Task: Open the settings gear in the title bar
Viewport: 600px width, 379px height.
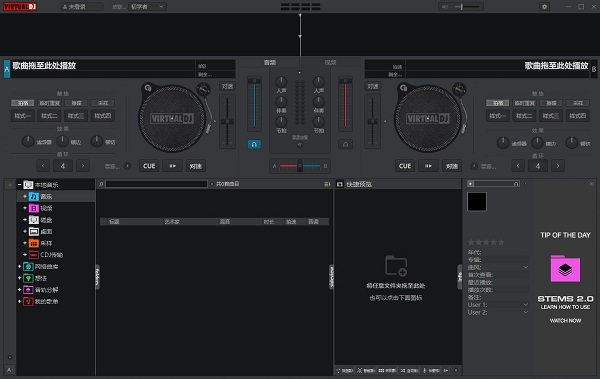Action: click(544, 7)
